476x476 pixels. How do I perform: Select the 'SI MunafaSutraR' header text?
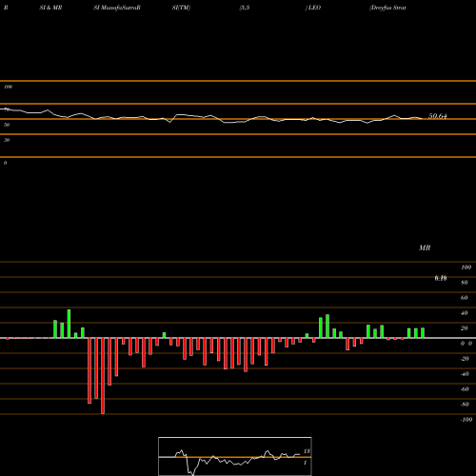click(117, 8)
